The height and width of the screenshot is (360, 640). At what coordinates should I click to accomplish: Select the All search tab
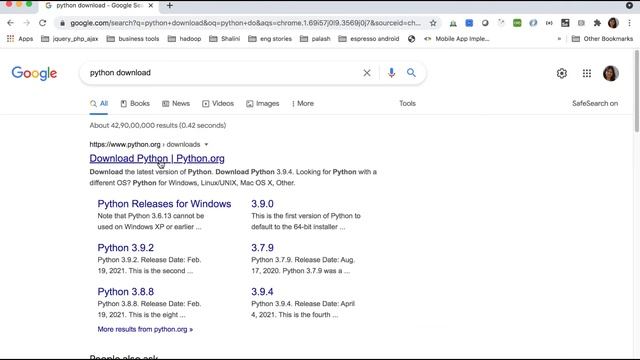click(x=99, y=104)
